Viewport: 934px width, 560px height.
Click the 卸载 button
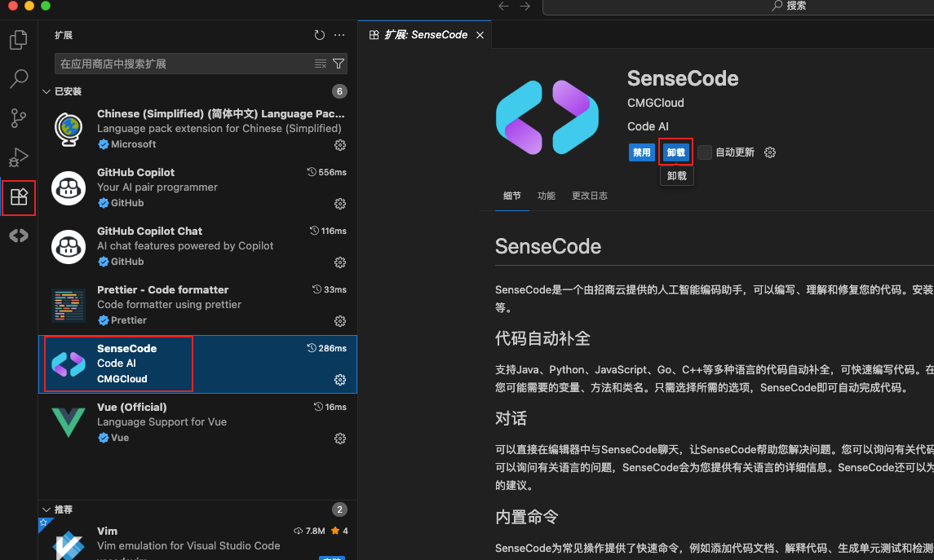coord(676,152)
